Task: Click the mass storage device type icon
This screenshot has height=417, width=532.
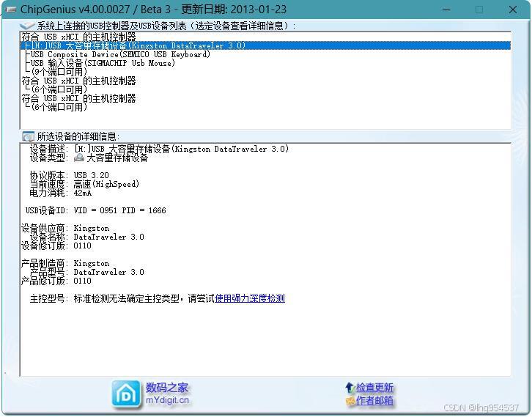Action: coord(79,158)
